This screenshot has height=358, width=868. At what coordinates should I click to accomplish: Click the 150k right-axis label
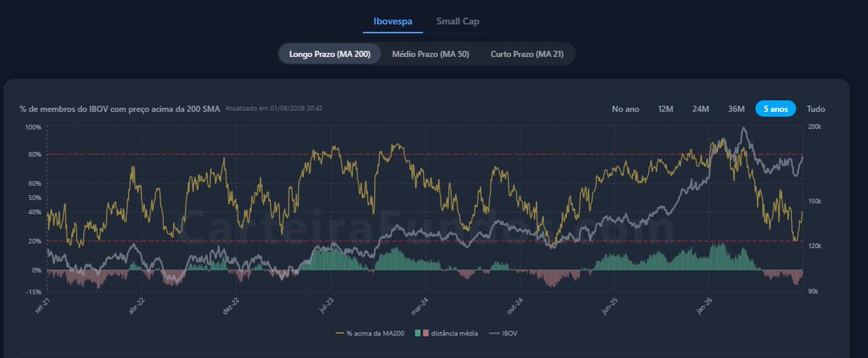pyautogui.click(x=814, y=202)
